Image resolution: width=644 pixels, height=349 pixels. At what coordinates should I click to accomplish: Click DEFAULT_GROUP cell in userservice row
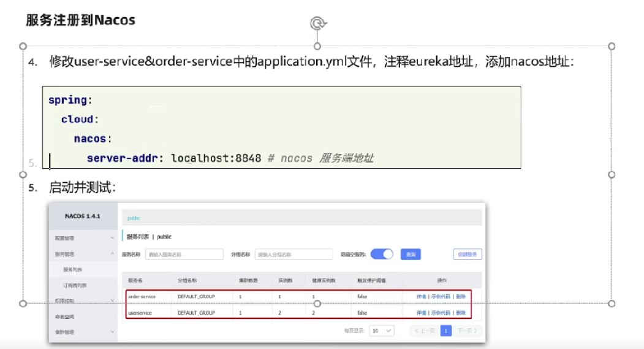pyautogui.click(x=196, y=313)
